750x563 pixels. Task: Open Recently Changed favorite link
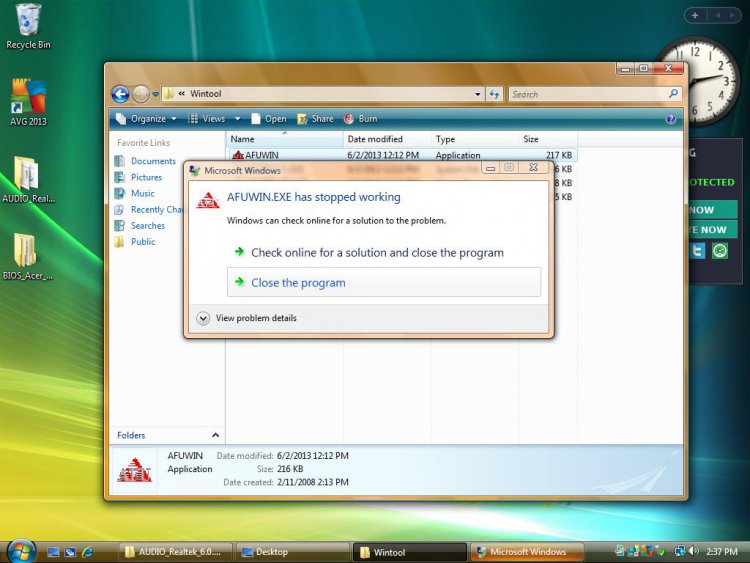click(149, 210)
